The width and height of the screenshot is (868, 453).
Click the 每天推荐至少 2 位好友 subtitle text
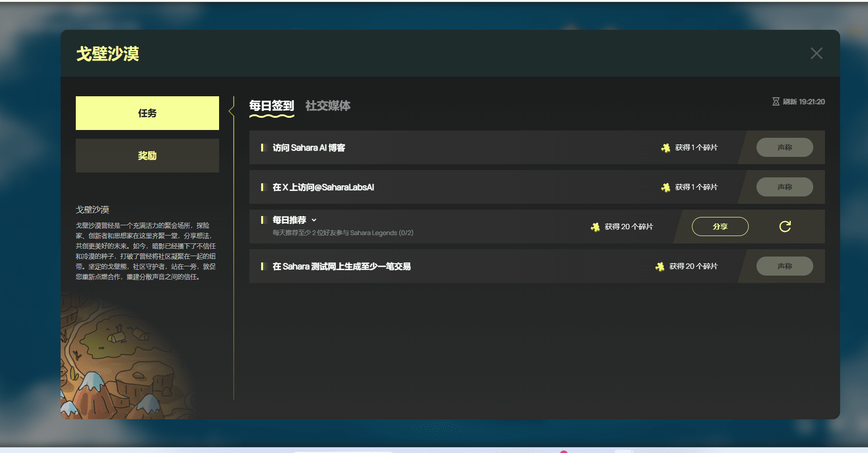tap(343, 233)
